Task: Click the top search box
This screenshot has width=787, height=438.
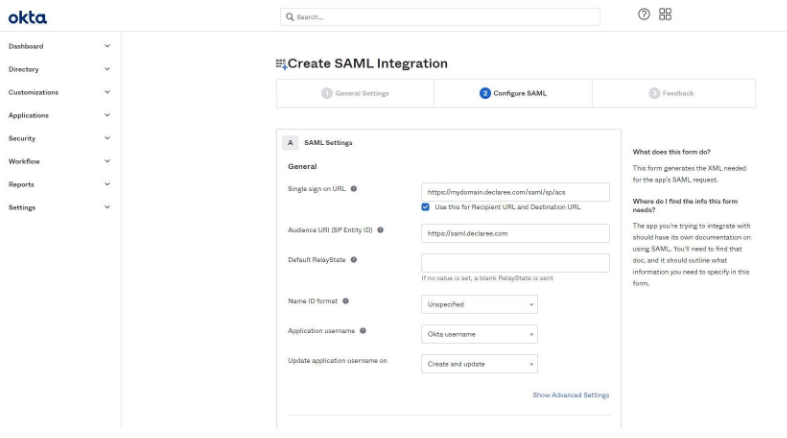Action: click(440, 17)
